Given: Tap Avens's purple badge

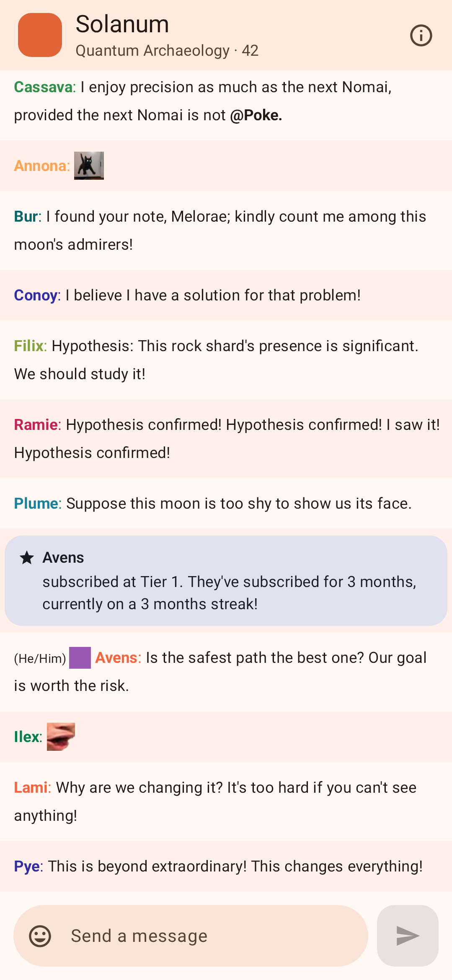Looking at the screenshot, I should tap(80, 658).
